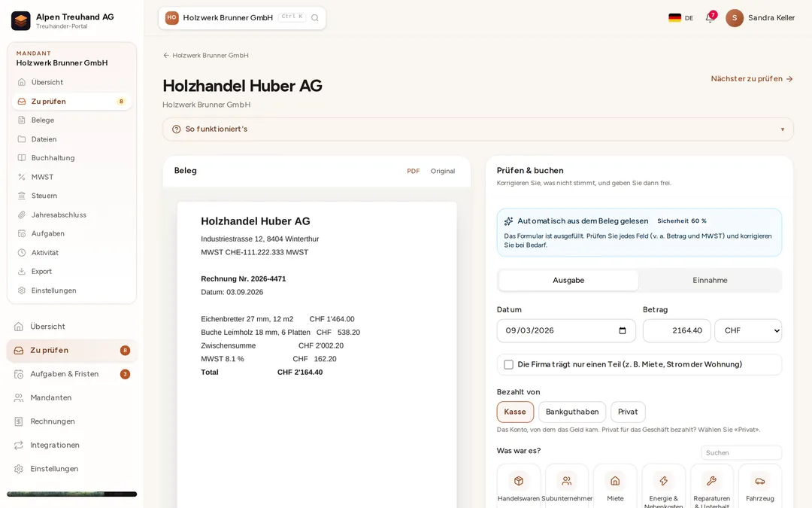Open the search magnifier icon in the top bar
812x508 pixels.
click(315, 17)
